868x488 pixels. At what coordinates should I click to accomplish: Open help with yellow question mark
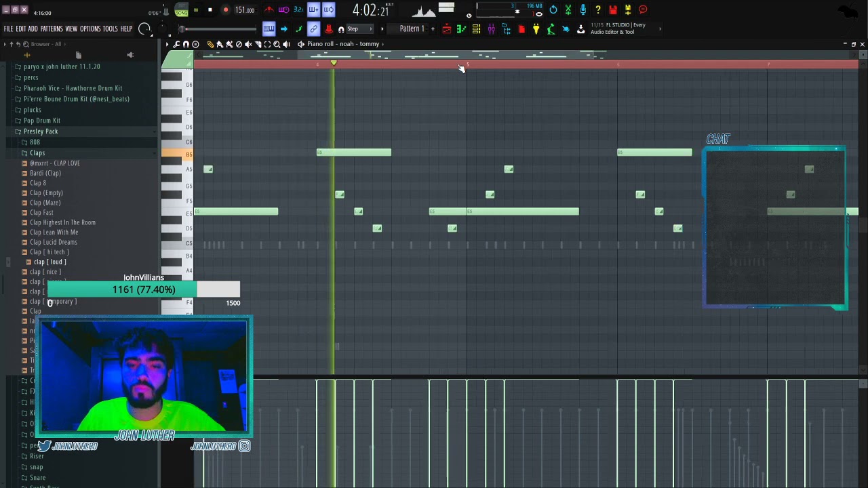point(598,9)
